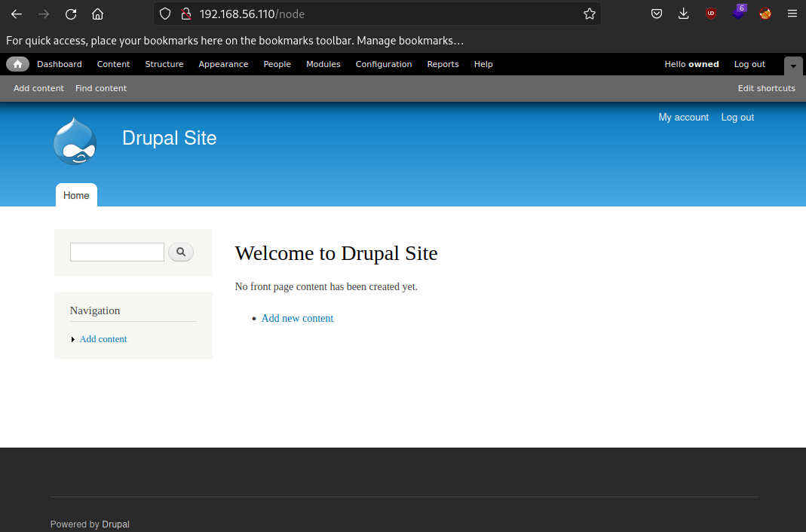This screenshot has height=532, width=806.
Task: Select the Home tab
Action: [75, 195]
